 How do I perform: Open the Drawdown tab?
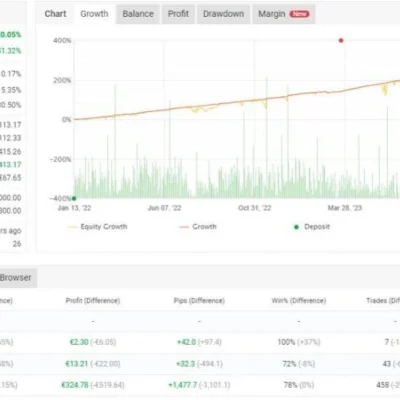coord(224,14)
